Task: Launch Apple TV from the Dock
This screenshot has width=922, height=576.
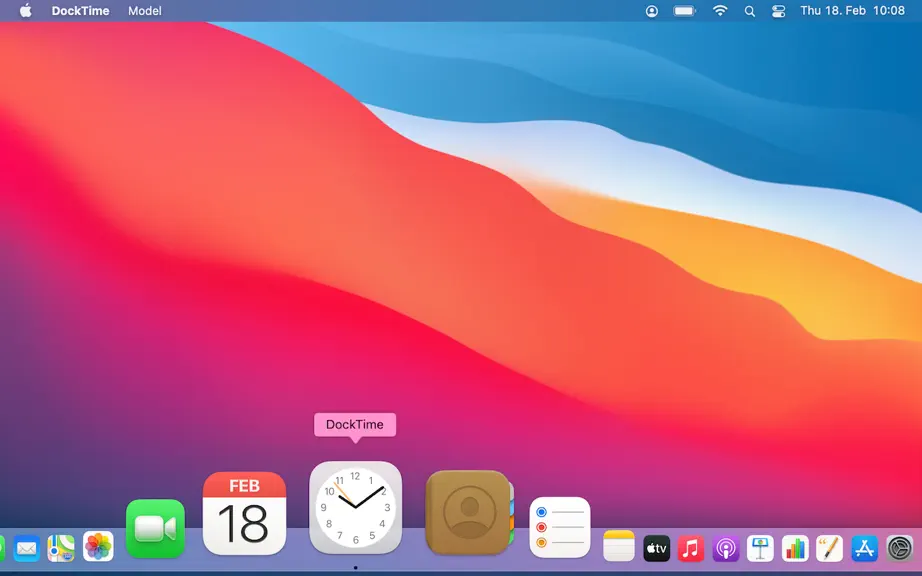Action: pos(656,548)
